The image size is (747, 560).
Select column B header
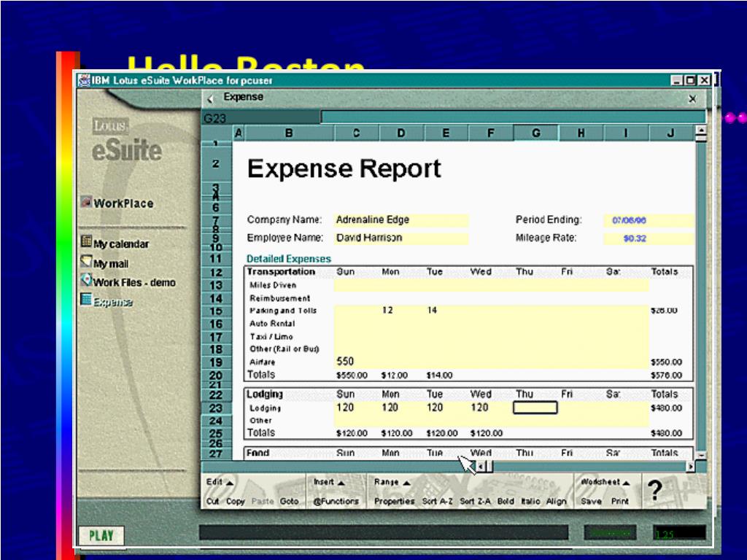tap(289, 133)
